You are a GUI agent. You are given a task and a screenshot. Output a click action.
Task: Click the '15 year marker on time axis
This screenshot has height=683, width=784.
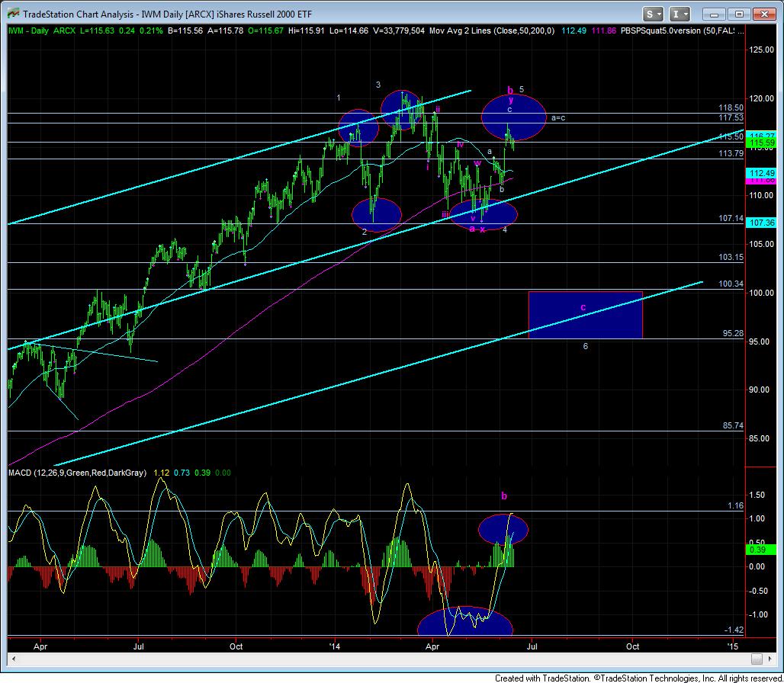pos(732,646)
